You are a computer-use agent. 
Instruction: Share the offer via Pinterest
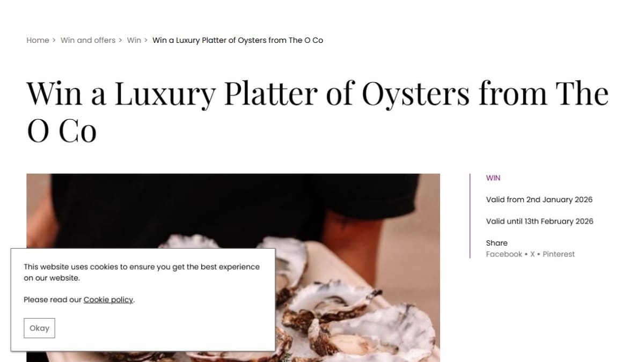[x=559, y=254]
